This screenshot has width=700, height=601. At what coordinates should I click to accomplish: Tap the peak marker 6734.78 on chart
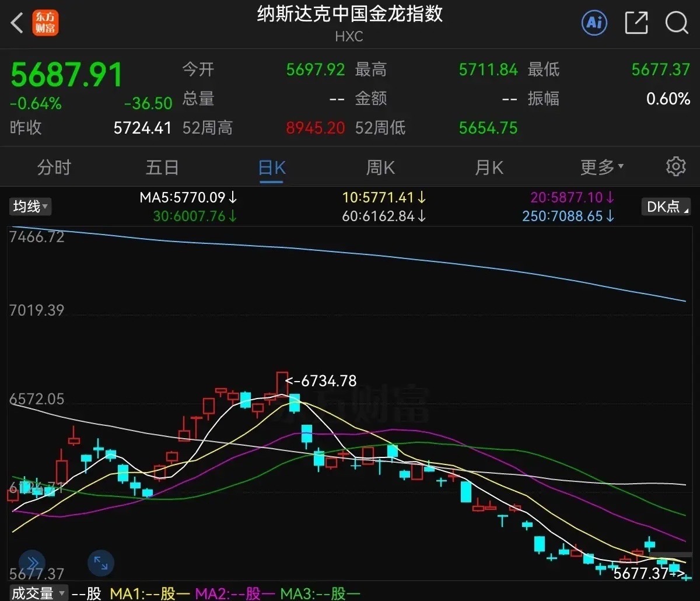click(320, 381)
